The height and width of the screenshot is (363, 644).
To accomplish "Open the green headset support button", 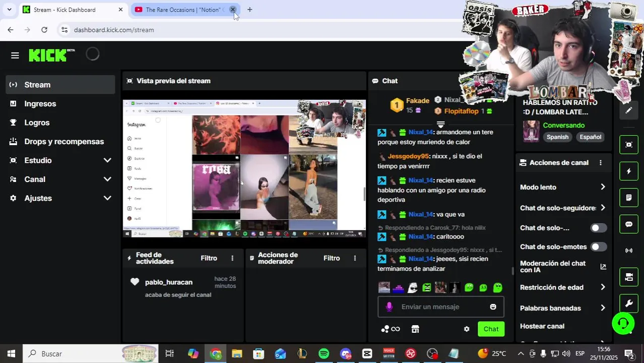I will click(x=623, y=323).
